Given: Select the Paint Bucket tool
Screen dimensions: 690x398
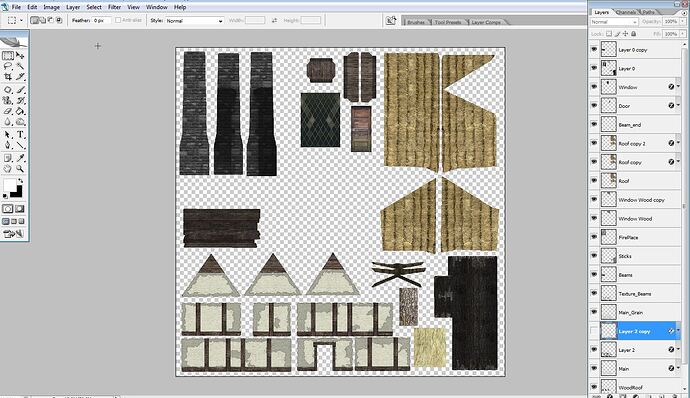Looking at the screenshot, I should click(x=20, y=111).
